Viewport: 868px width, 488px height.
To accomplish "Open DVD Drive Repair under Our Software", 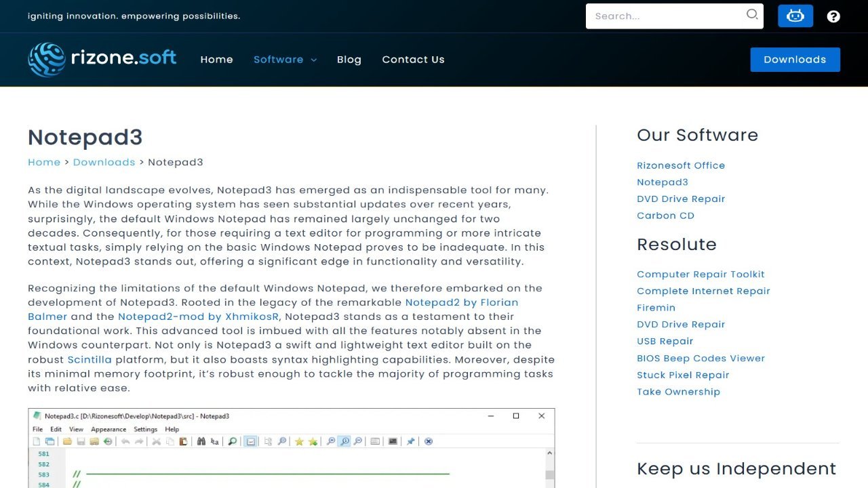I will click(681, 199).
